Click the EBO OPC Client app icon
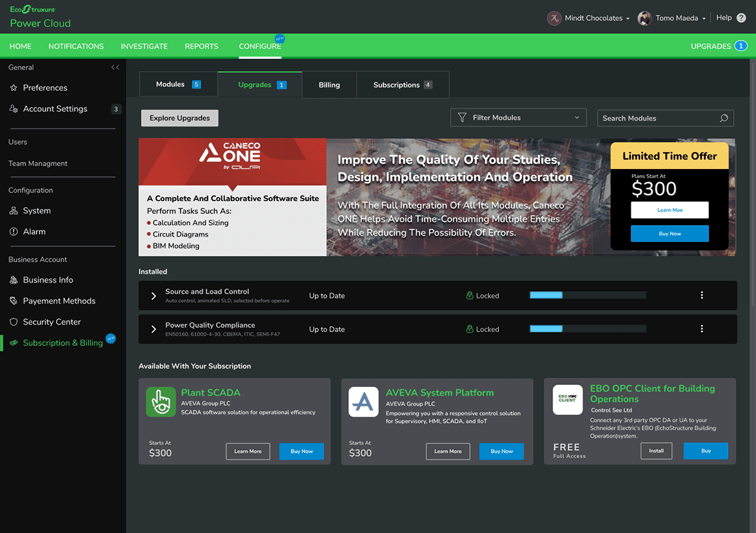756x533 pixels. 567,399
